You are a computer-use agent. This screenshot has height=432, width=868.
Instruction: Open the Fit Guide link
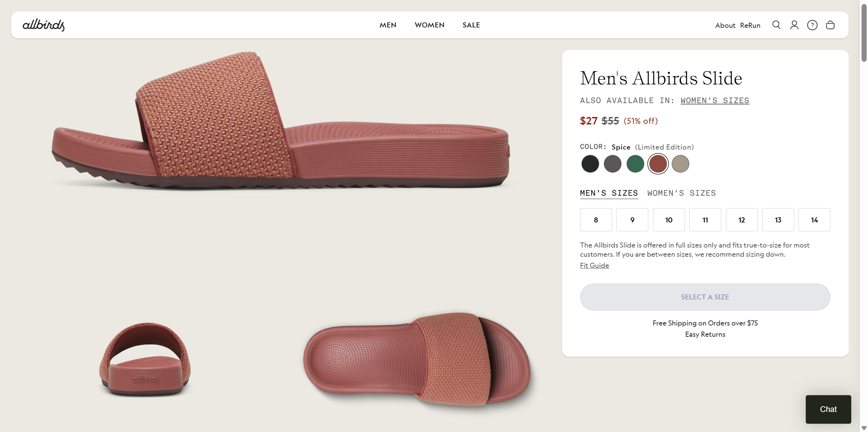594,266
